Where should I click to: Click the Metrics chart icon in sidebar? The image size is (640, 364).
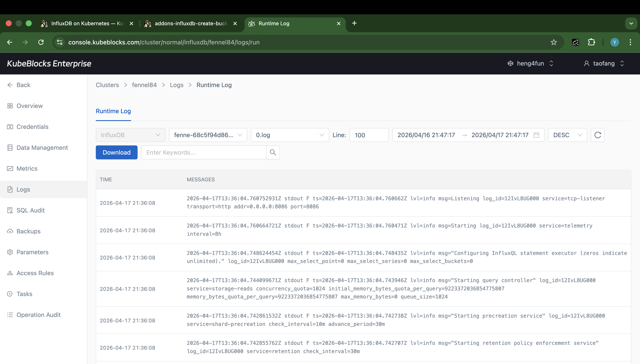click(x=10, y=169)
